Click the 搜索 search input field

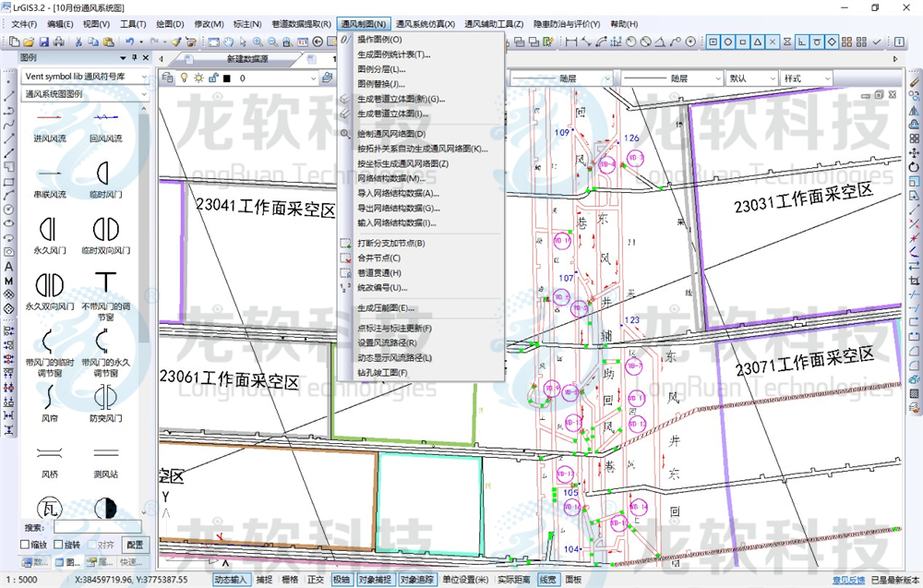pyautogui.click(x=97, y=527)
